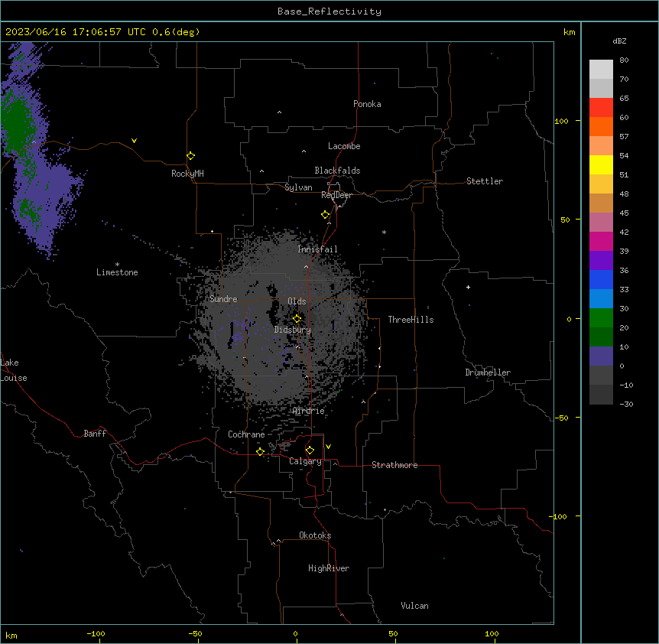Click the 65 value in dBZ legend
The image size is (659, 644).
[624, 99]
